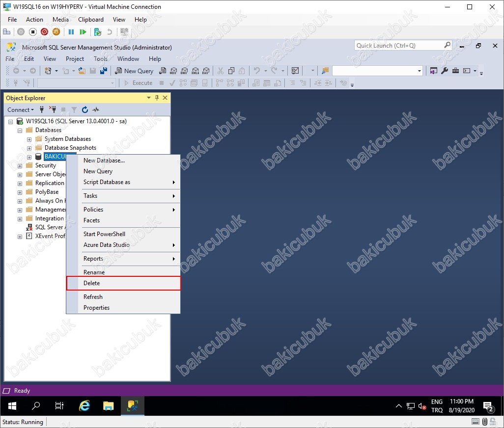The width and height of the screenshot is (504, 428).
Task: Click the VM Ctrl+Alt+Del toolbar icon
Action: [6, 32]
